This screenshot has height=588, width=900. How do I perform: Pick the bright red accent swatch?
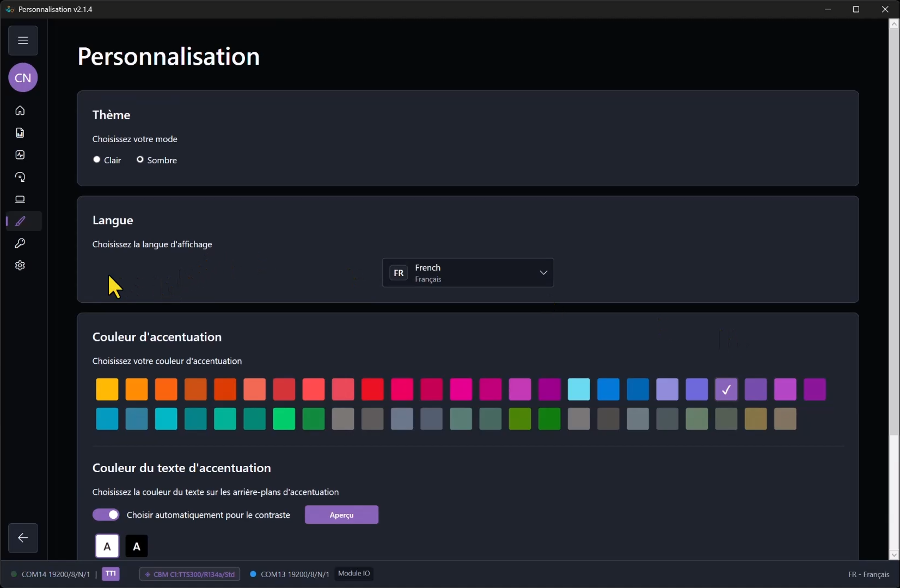(372, 389)
